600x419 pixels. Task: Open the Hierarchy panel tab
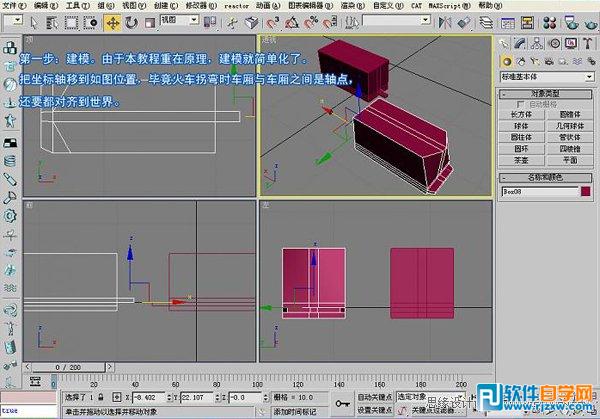(x=538, y=43)
